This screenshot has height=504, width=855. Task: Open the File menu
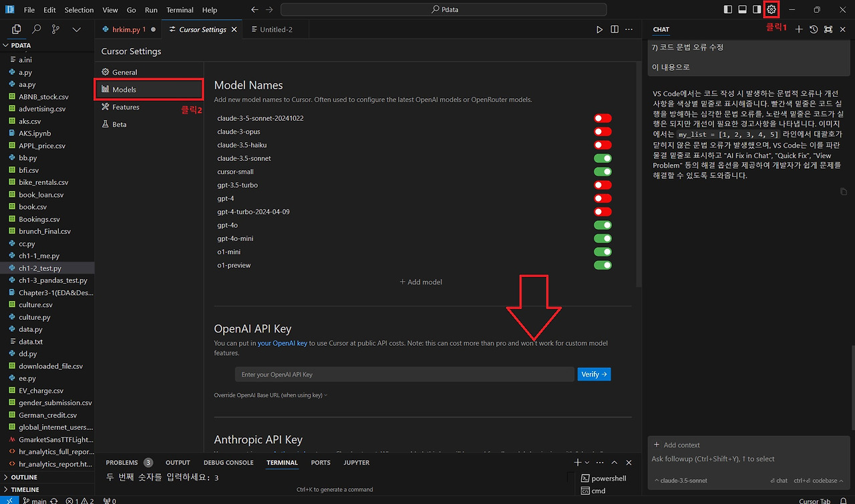coord(29,10)
